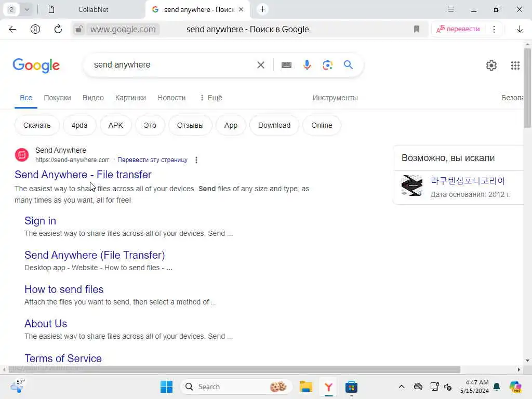
Task: Show hidden system tray icons chevron
Action: tap(402, 387)
